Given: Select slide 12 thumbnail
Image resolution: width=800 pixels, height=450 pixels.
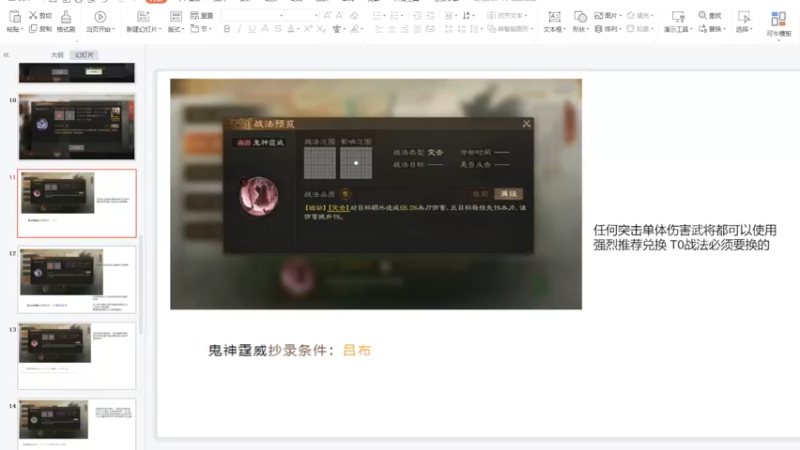Looking at the screenshot, I should (x=77, y=280).
